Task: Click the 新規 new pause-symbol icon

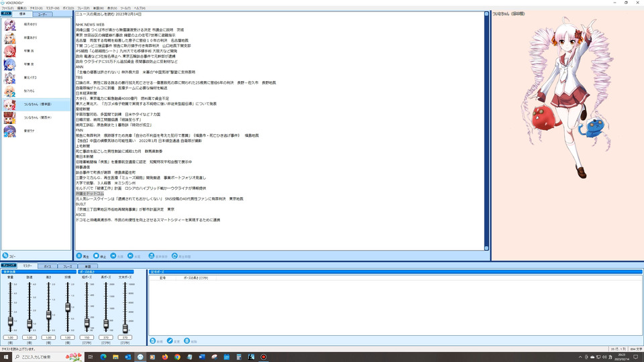Action: pos(153,341)
